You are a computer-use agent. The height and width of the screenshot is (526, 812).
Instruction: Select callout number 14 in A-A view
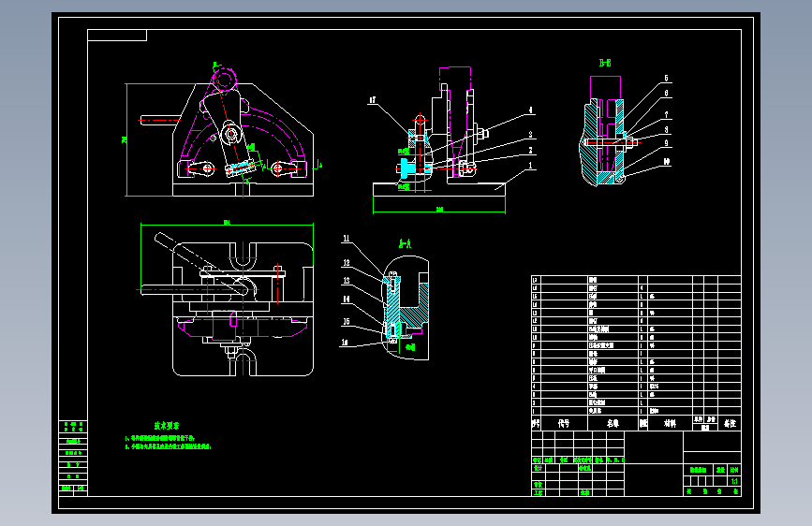click(x=347, y=300)
